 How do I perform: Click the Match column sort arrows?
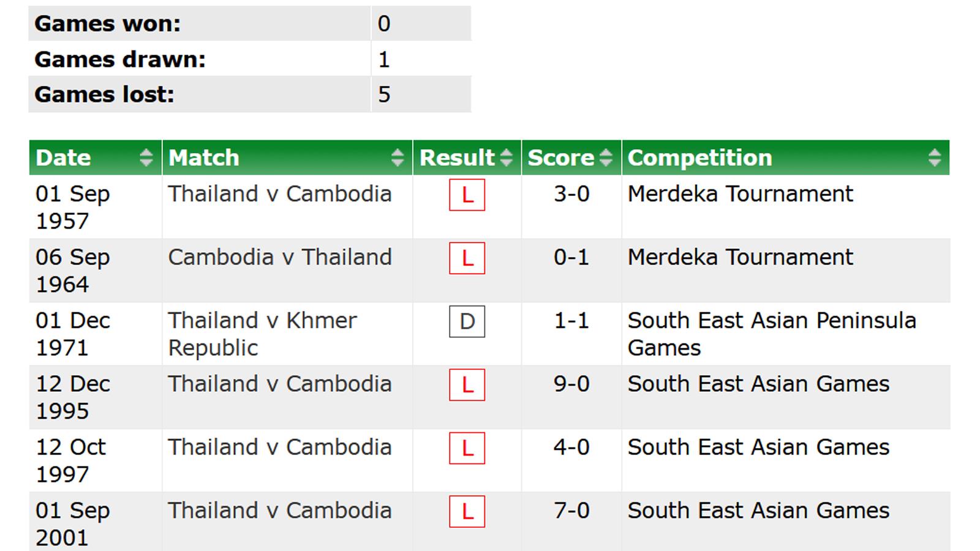click(x=398, y=157)
